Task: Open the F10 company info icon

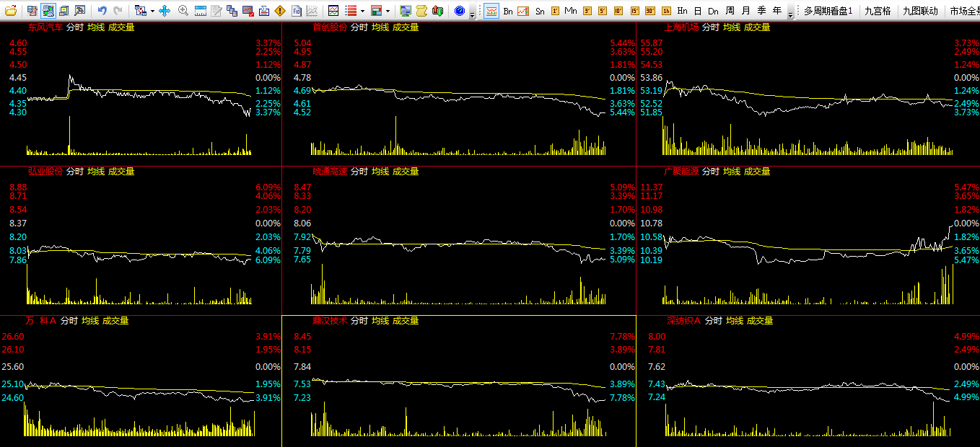Action: pos(297,11)
